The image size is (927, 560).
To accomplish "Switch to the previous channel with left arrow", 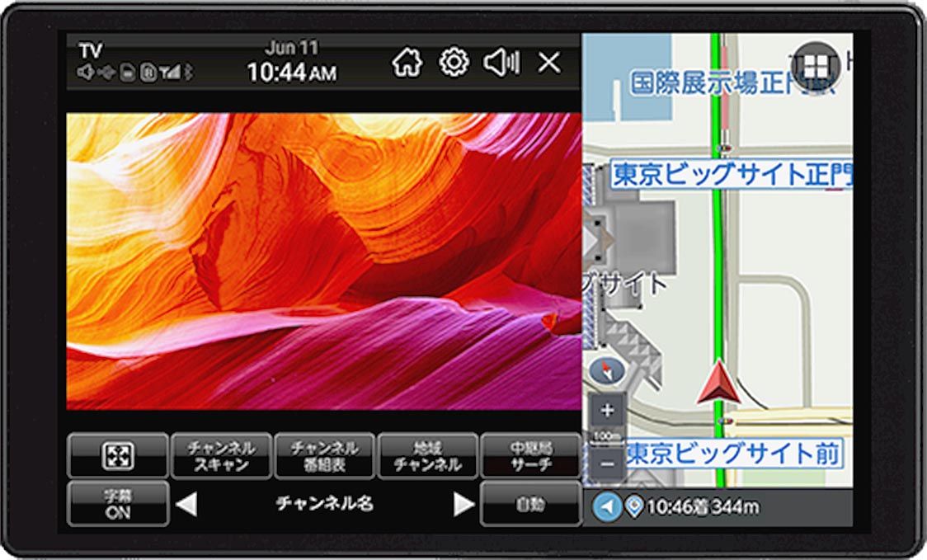I will click(x=187, y=505).
